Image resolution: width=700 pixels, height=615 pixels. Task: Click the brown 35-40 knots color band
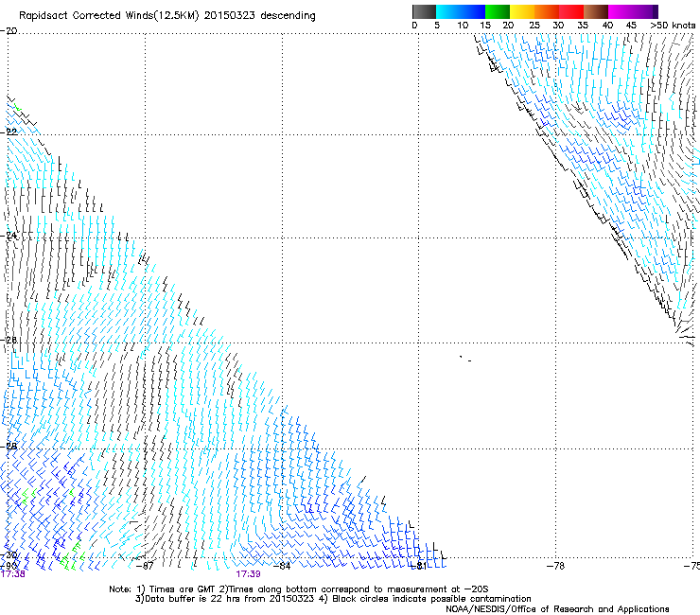[x=596, y=11]
